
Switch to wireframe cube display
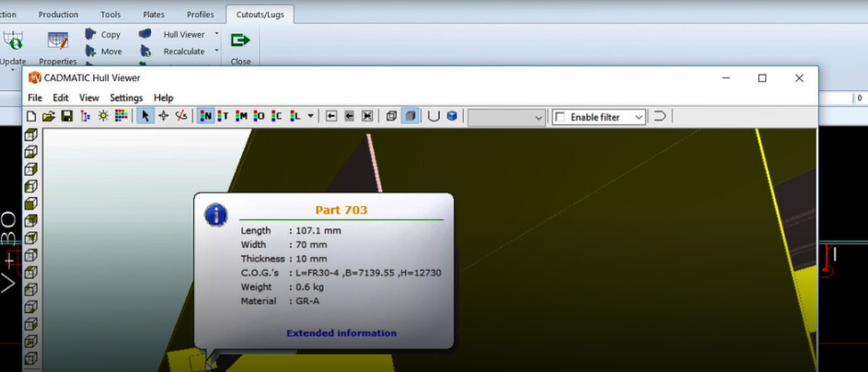[391, 116]
